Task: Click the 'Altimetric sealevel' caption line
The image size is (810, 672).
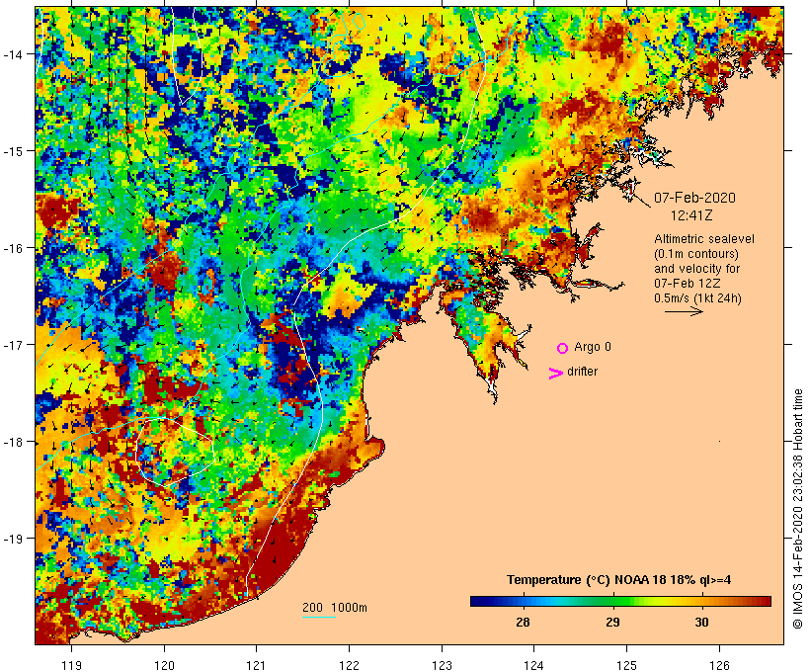Action: pos(704,239)
